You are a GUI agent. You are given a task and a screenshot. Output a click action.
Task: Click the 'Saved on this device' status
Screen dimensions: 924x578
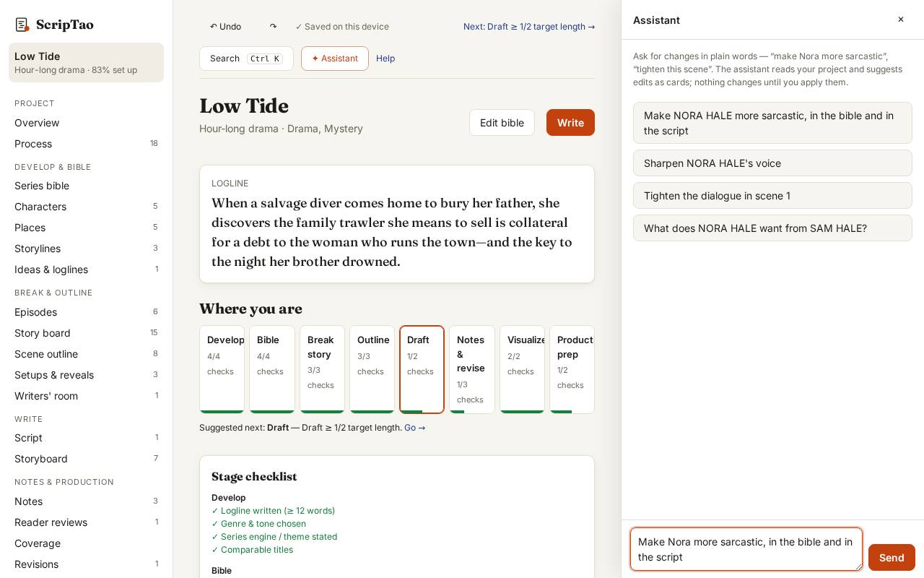coord(342,27)
